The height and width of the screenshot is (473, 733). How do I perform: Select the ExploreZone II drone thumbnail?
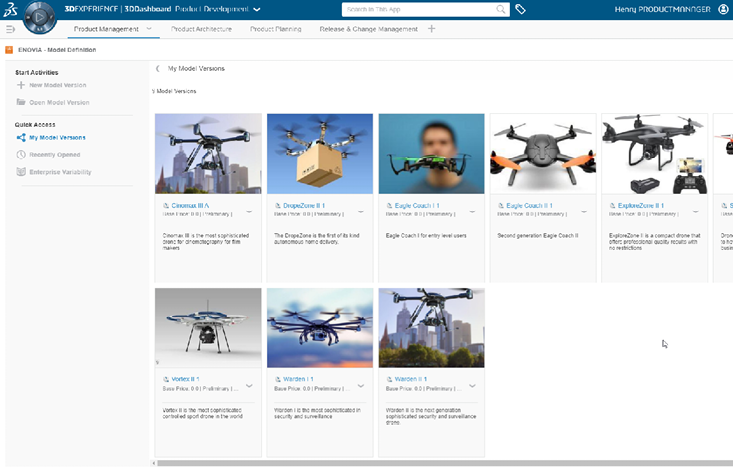tap(654, 153)
